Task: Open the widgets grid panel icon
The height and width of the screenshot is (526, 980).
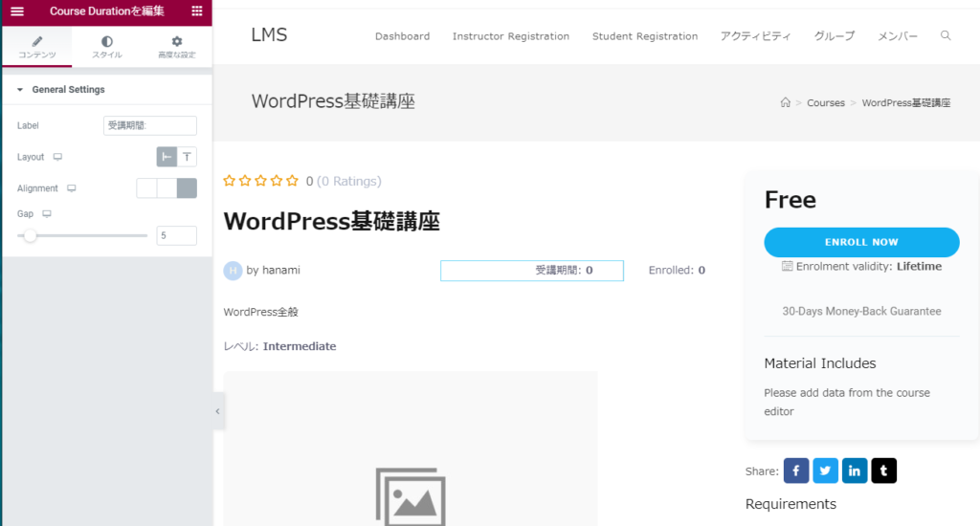Action: coord(196,11)
